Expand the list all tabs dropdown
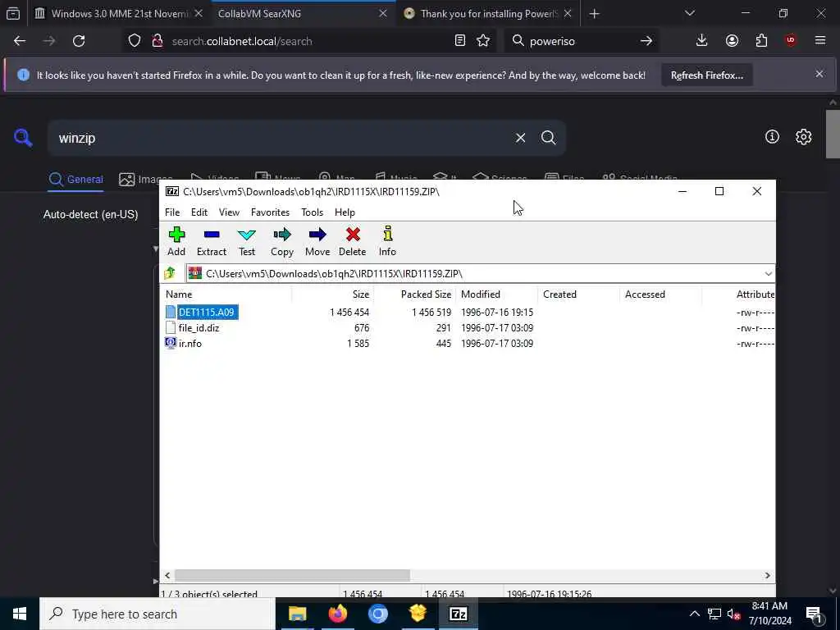 click(689, 13)
